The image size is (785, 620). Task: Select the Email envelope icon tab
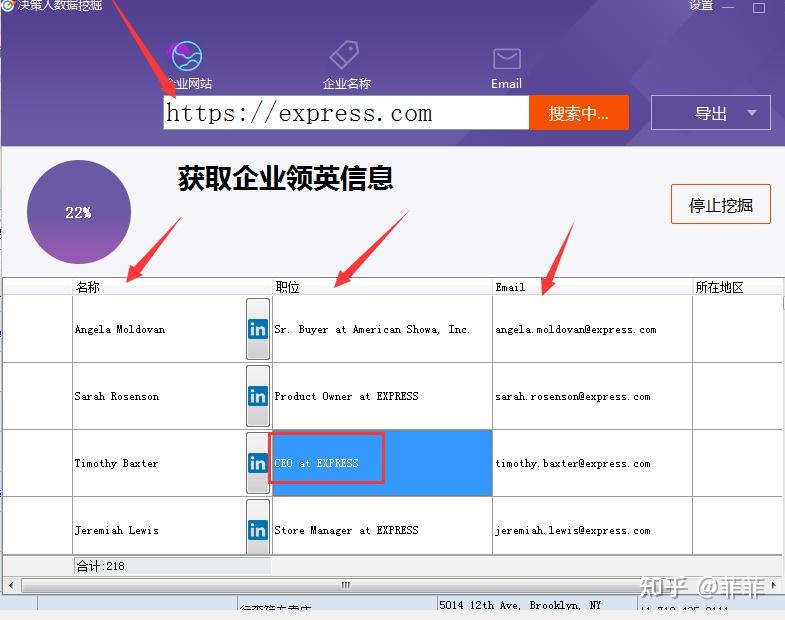(507, 68)
